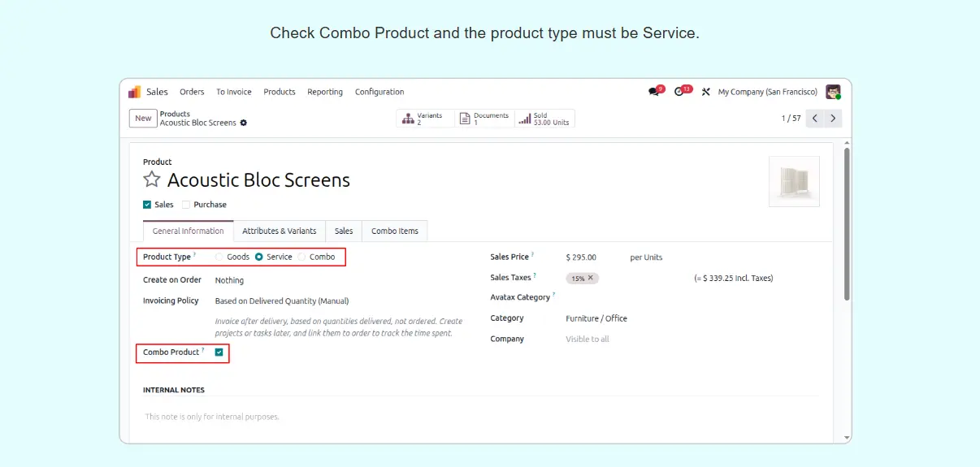Image resolution: width=980 pixels, height=467 pixels.
Task: Open Documents smart button
Action: pos(484,119)
